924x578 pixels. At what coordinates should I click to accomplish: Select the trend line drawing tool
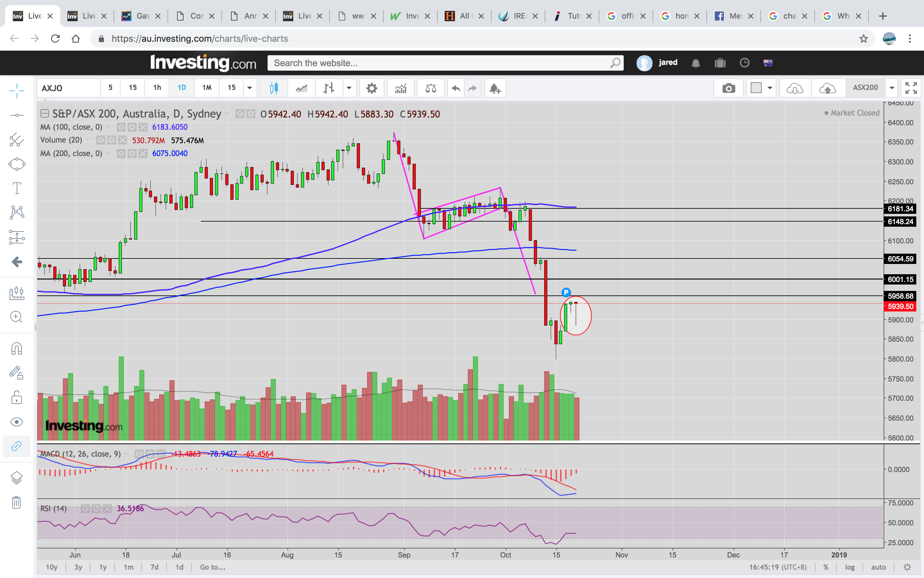[x=16, y=115]
